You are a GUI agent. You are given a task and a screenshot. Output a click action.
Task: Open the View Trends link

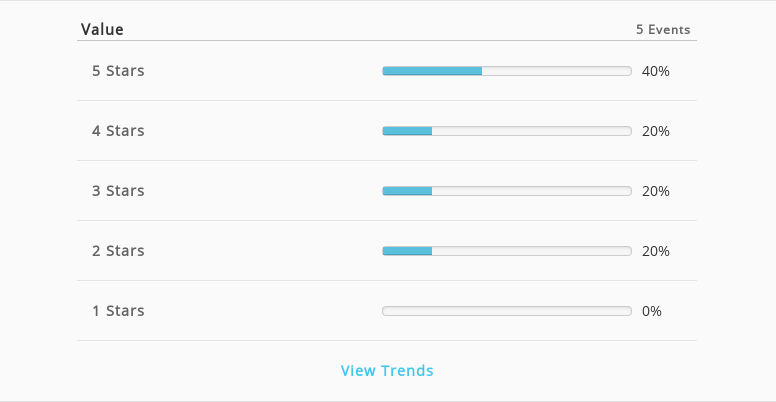click(387, 370)
